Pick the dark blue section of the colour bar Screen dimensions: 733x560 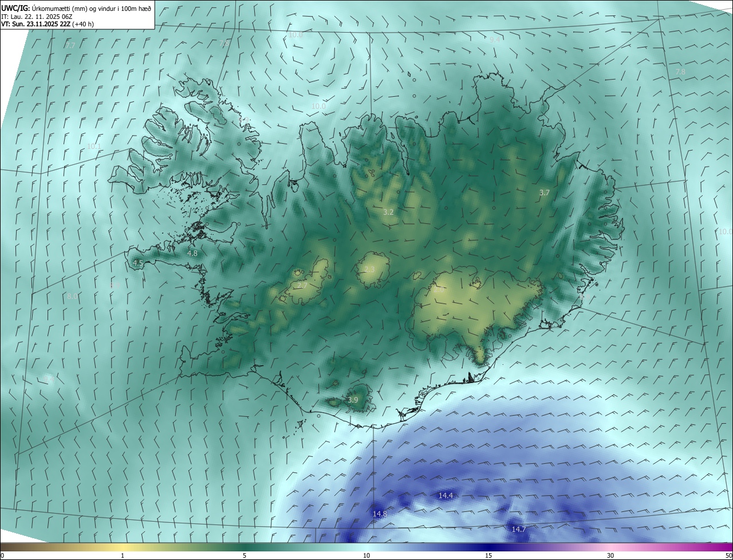click(x=488, y=547)
